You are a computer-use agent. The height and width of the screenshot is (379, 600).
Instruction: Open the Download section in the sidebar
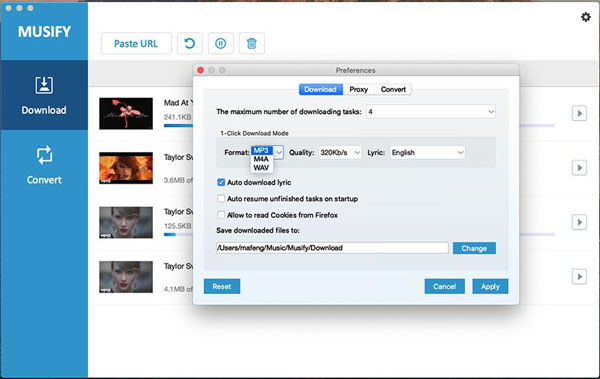pyautogui.click(x=44, y=95)
